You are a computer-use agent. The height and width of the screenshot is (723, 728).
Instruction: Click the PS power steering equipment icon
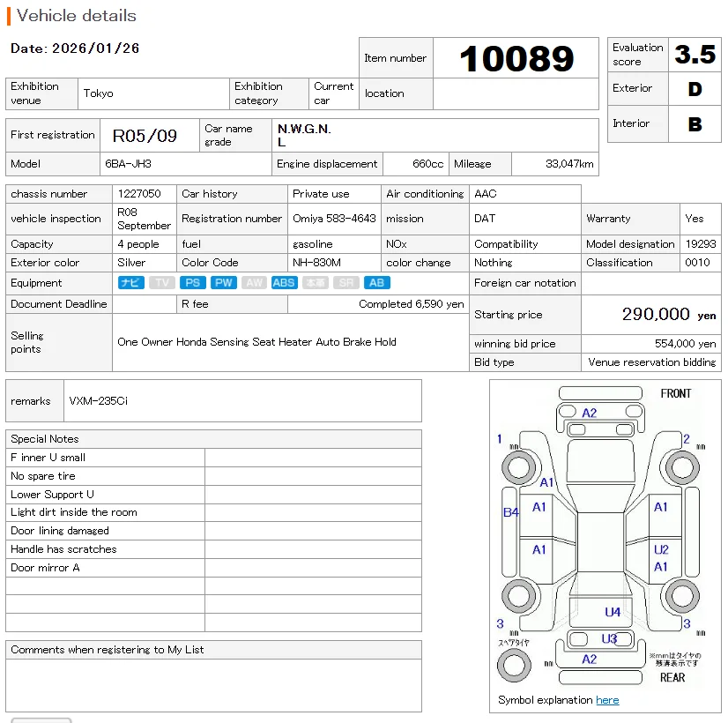pyautogui.click(x=193, y=282)
